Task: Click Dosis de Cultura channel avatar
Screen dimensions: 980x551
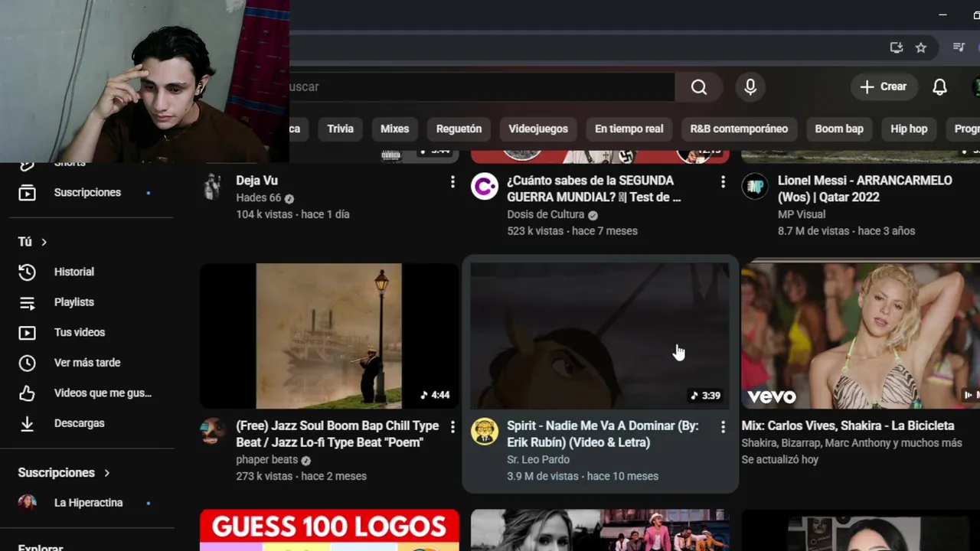Action: click(x=484, y=187)
